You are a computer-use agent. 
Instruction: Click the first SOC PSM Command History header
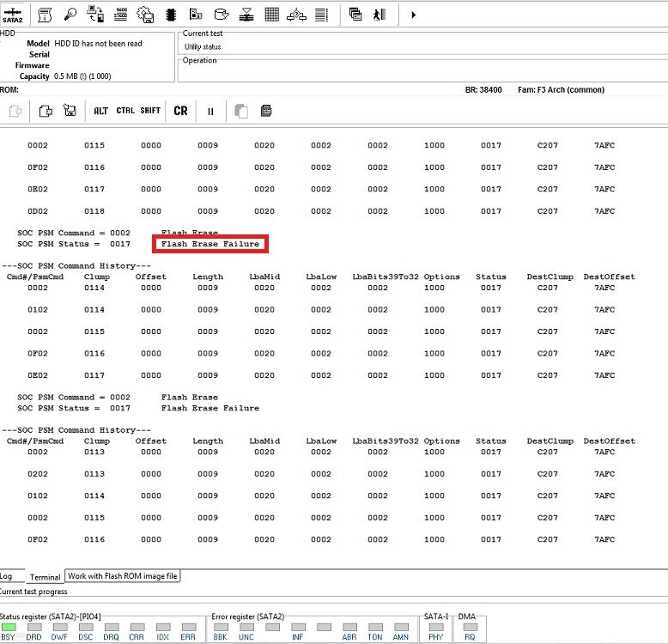point(76,266)
